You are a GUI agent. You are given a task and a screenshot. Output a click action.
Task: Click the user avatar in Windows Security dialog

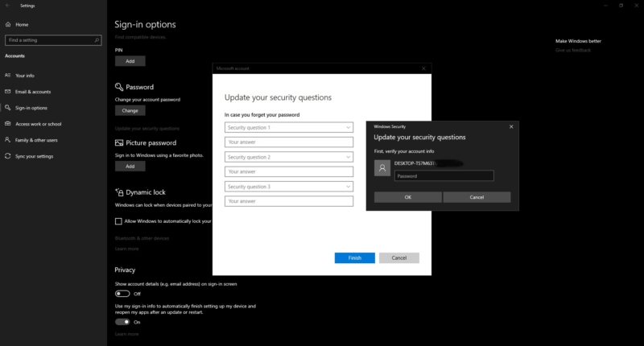pyautogui.click(x=382, y=168)
